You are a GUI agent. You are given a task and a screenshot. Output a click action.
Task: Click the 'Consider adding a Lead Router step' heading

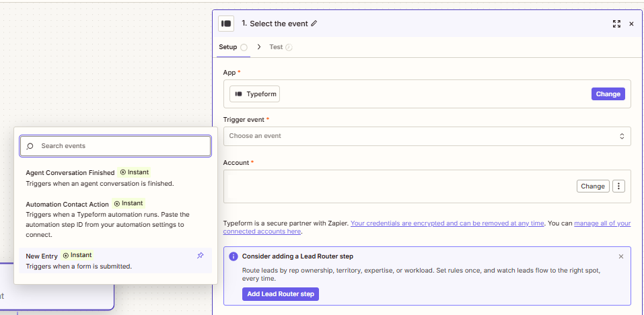297,256
